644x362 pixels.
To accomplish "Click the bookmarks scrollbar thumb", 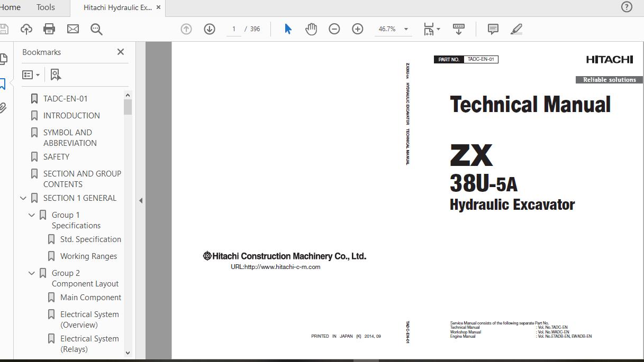I will (128, 107).
